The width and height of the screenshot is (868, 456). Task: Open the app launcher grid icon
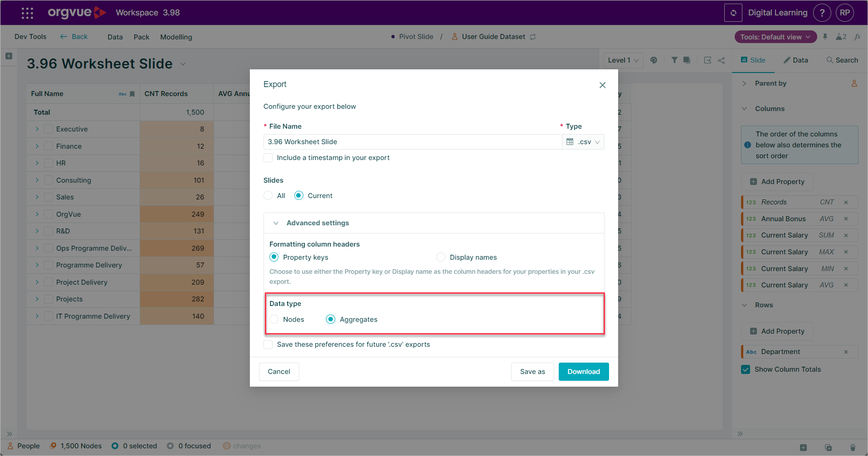[x=27, y=13]
